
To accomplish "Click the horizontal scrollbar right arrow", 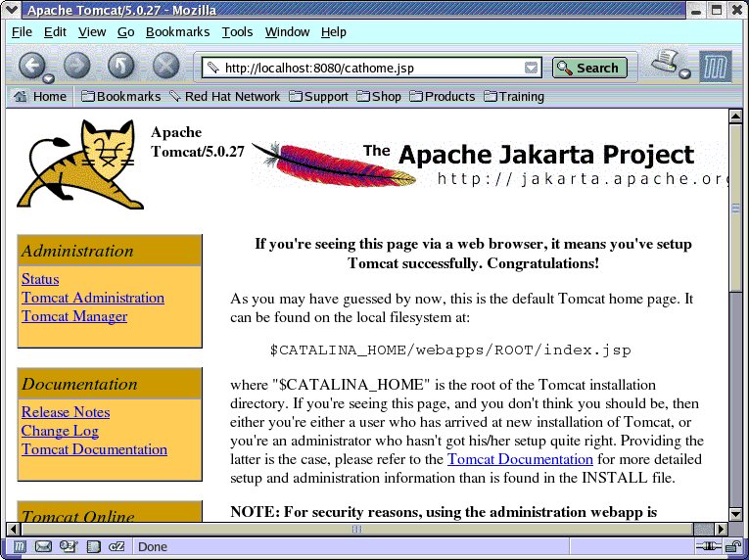I will click(721, 529).
